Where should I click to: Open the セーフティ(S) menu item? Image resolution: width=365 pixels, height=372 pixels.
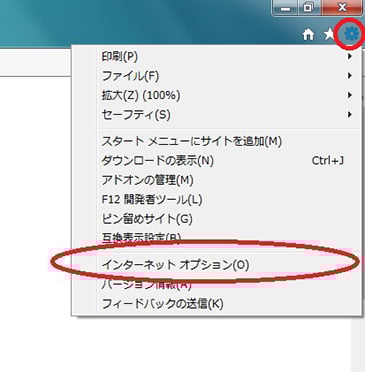click(x=217, y=115)
